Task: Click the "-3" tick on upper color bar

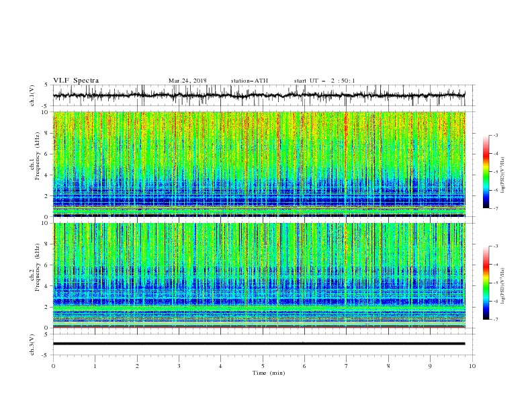Action: 496,135
